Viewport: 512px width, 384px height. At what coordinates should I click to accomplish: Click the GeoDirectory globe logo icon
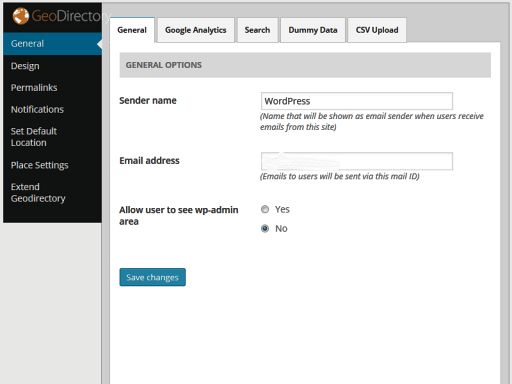click(x=21, y=16)
